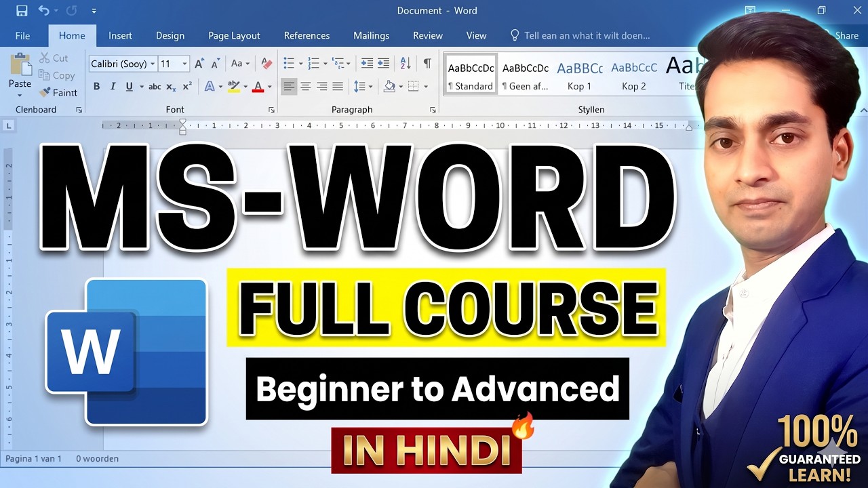Open the Borders dropdown arrow
The width and height of the screenshot is (868, 488).
pos(425,87)
